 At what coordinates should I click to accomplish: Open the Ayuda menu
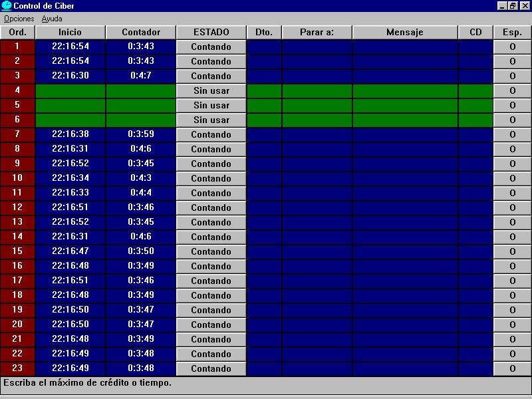click(x=52, y=19)
